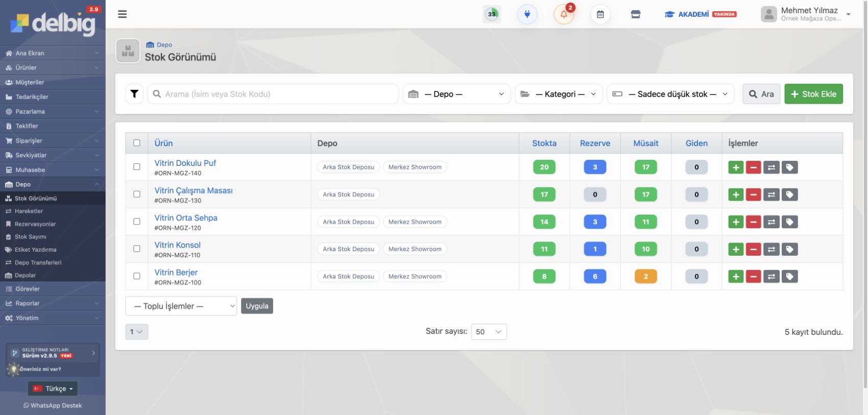Open notifications bell with 2 badge
Image resolution: width=868 pixels, height=415 pixels.
[564, 14]
